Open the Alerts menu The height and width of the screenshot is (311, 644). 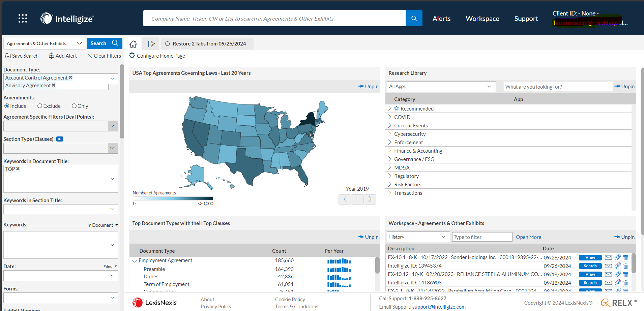pos(441,19)
